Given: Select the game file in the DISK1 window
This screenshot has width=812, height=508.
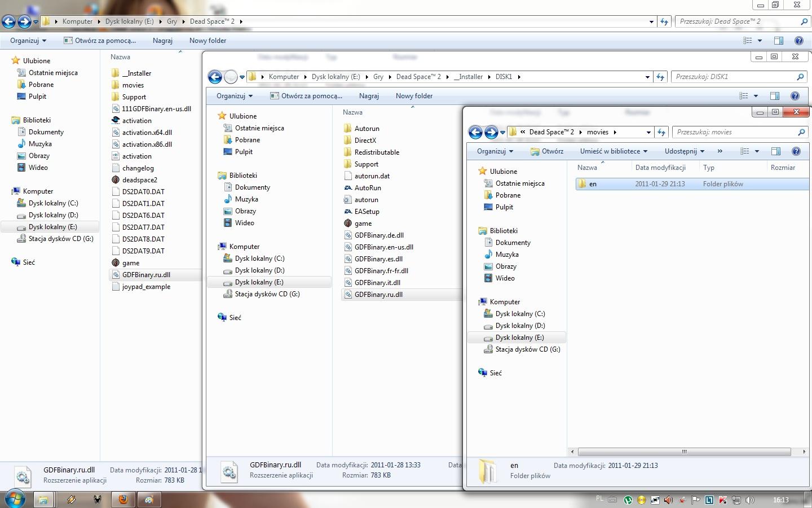Looking at the screenshot, I should pyautogui.click(x=363, y=224).
